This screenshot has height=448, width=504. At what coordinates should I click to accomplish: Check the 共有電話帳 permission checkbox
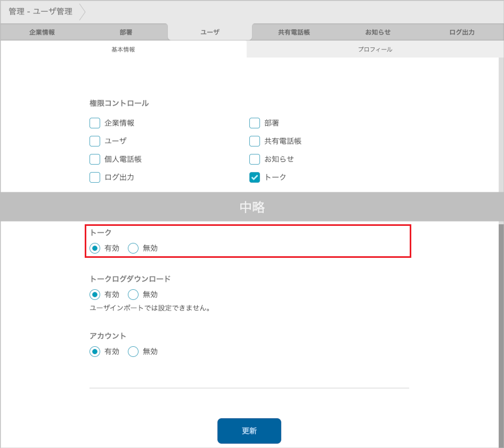click(x=255, y=141)
